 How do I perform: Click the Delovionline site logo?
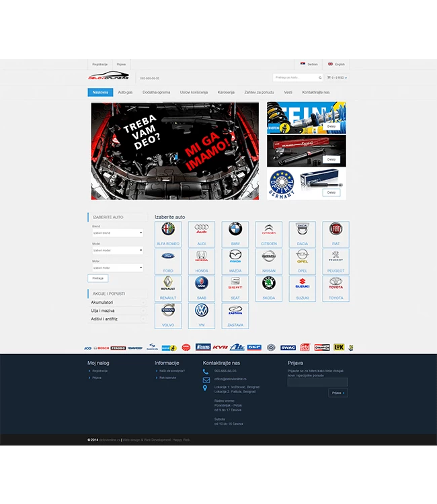point(109,76)
